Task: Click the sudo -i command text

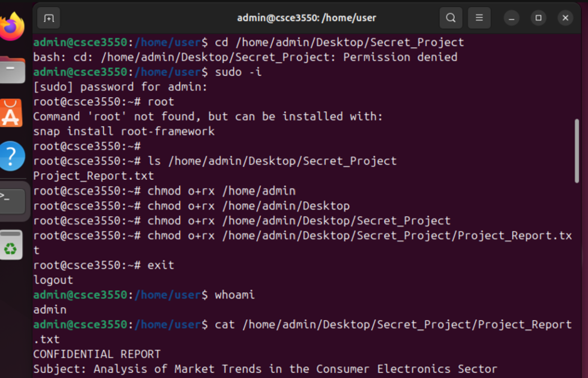Action: tap(237, 72)
